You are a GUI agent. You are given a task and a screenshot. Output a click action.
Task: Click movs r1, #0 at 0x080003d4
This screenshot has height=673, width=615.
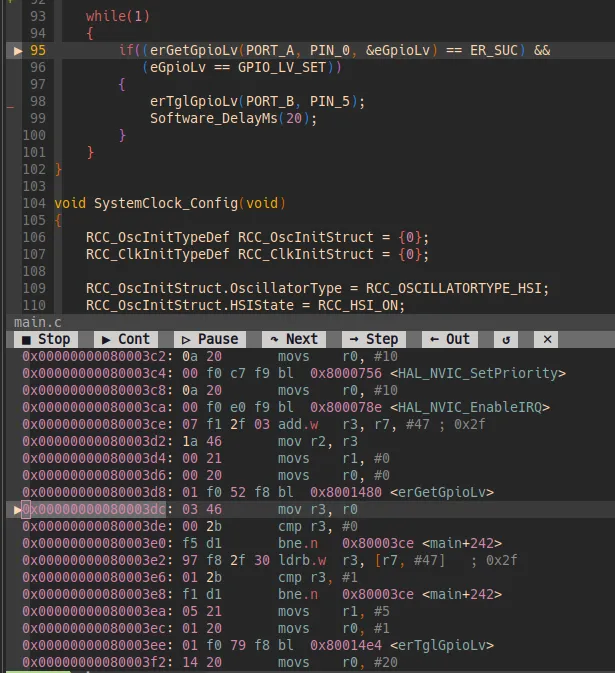coord(333,458)
